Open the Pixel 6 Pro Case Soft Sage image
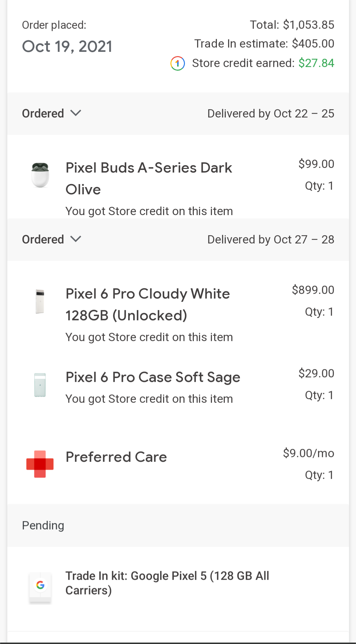The width and height of the screenshot is (356, 644). pos(40,385)
